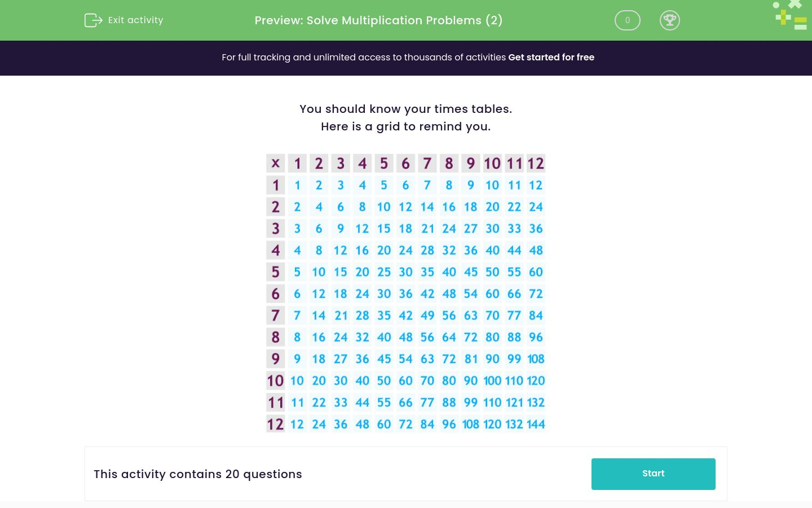Select the 100 cell in the ten row
The image size is (812, 508).
492,380
